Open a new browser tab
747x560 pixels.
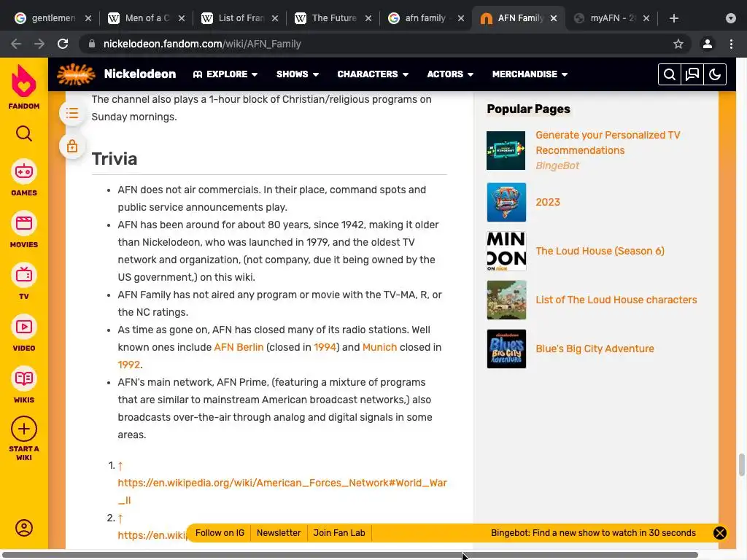click(673, 18)
